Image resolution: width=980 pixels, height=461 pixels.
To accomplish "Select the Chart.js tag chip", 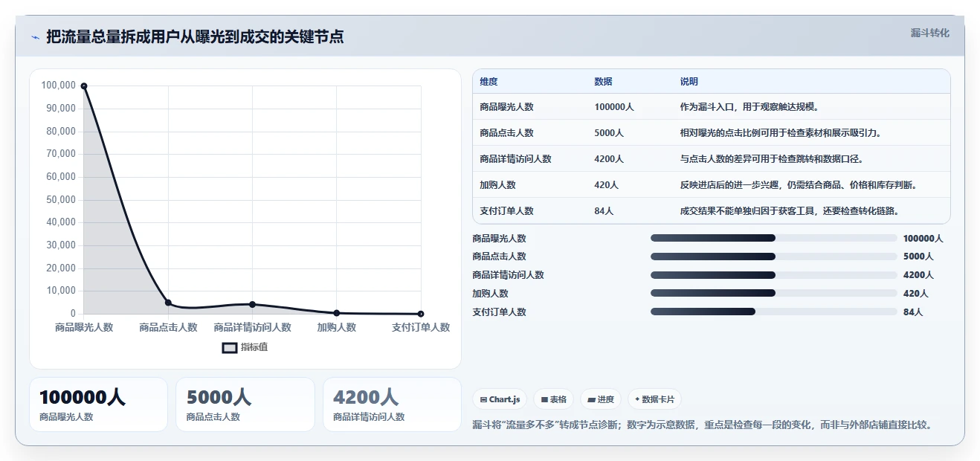I will pos(500,399).
